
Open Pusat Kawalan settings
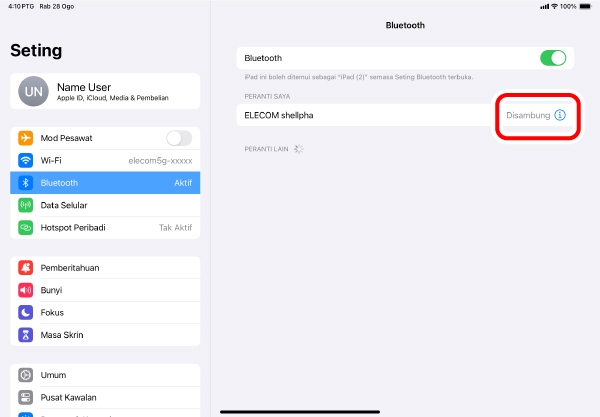click(105, 397)
